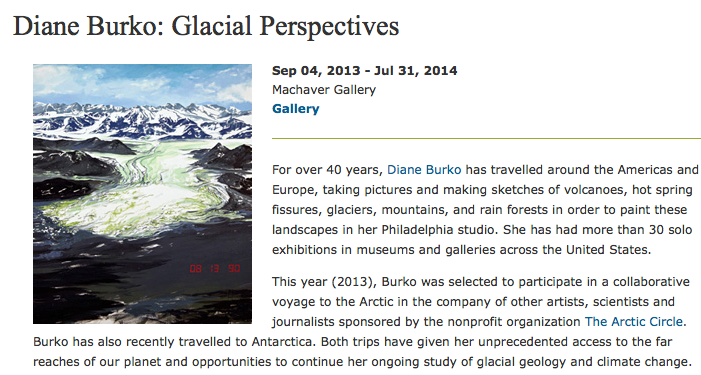Click the snow-capped mountains in the painting
701x375 pixels.
142,120
